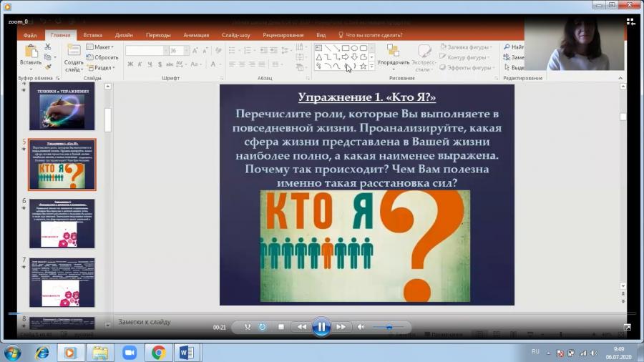644x362 pixels.
Task: Open Google Chrome from the taskbar
Action: pos(158,353)
